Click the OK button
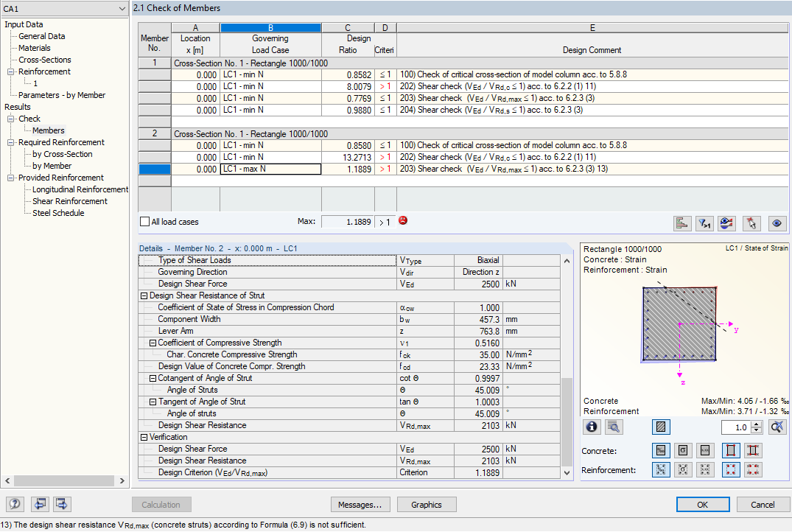 click(x=703, y=504)
